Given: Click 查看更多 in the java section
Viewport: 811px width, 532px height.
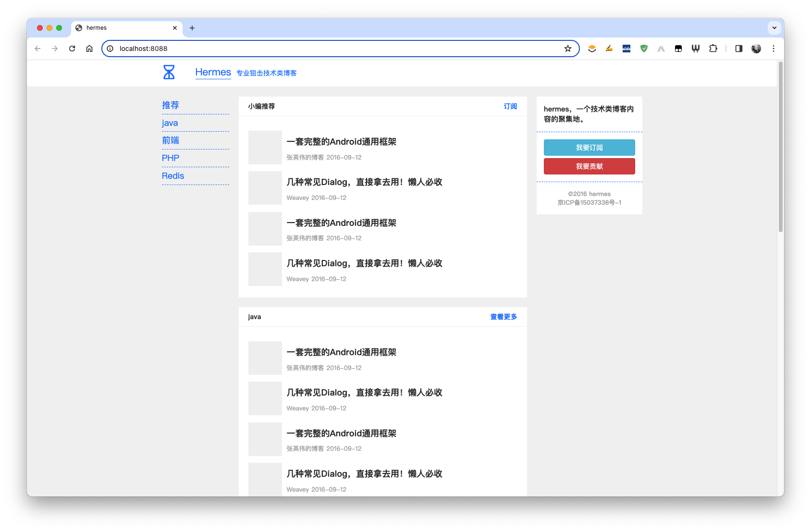Looking at the screenshot, I should 504,317.
